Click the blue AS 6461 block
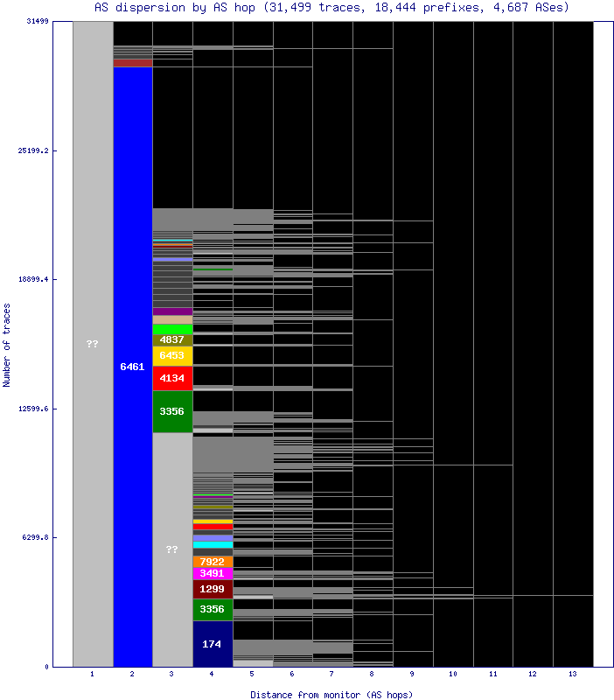Viewport: 614px width, 700px height. [x=133, y=367]
